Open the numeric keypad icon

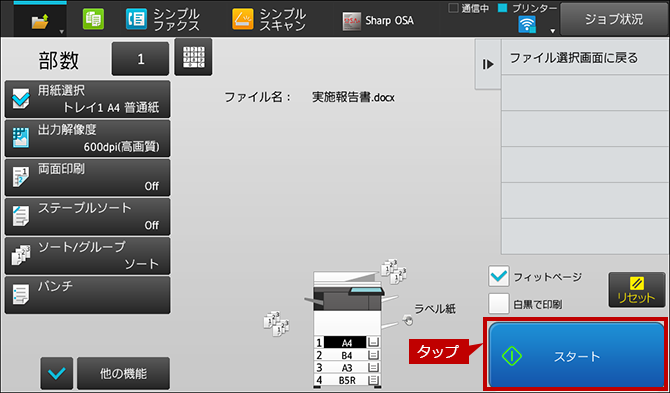[x=193, y=57]
